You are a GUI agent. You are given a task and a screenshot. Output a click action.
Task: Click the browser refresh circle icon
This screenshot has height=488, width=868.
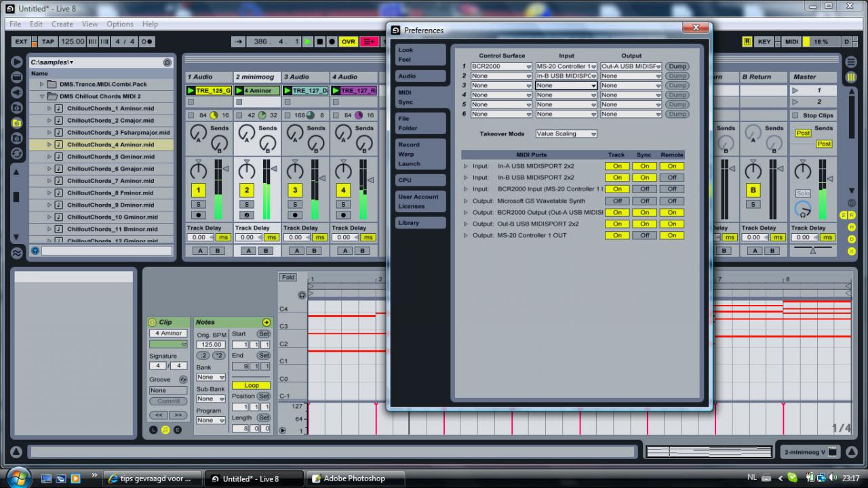click(167, 62)
